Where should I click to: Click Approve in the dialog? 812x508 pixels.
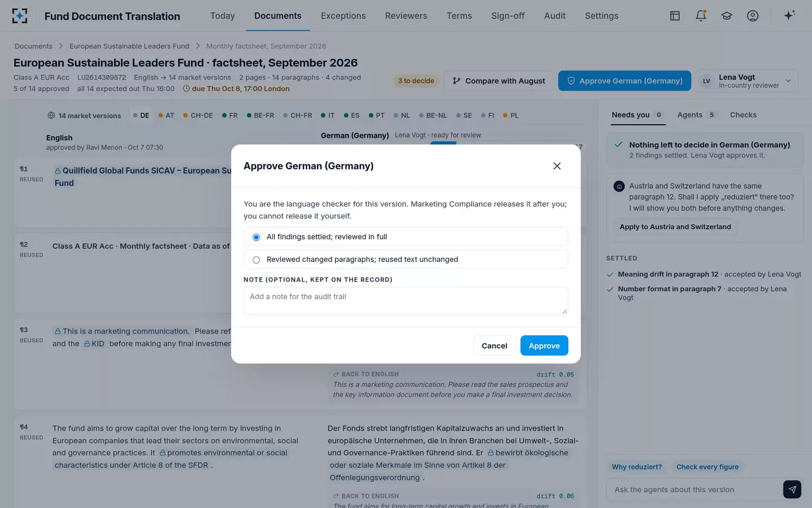click(x=544, y=345)
